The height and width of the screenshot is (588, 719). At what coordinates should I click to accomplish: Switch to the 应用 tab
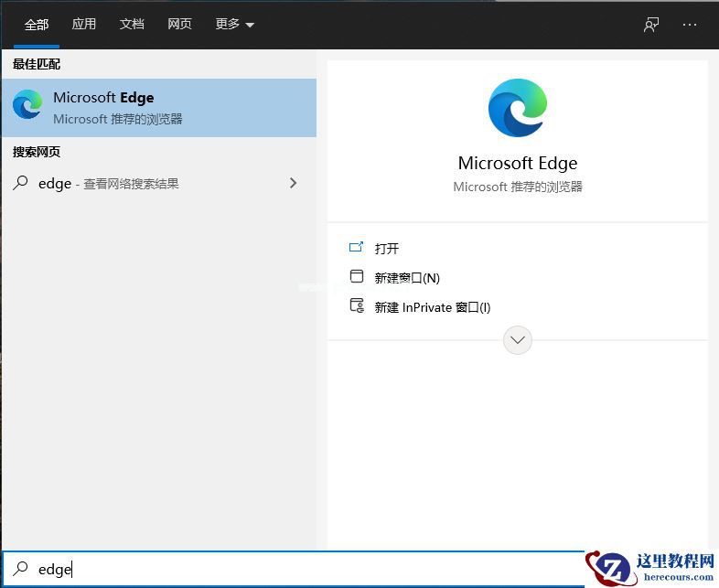coord(84,24)
